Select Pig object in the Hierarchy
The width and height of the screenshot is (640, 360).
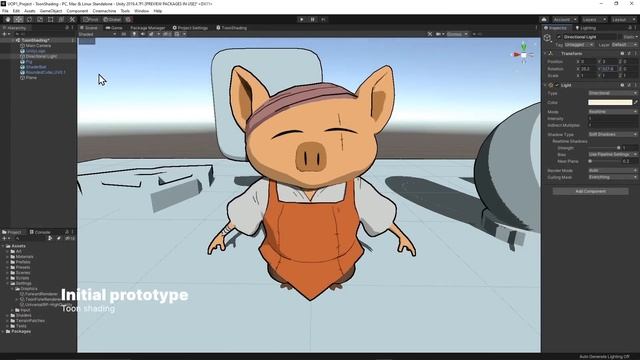29,62
